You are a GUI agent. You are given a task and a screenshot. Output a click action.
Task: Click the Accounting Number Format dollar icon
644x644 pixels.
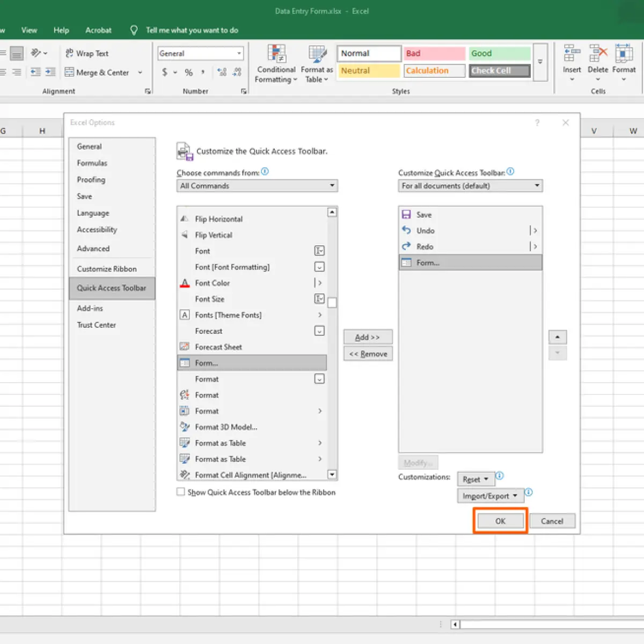(164, 72)
